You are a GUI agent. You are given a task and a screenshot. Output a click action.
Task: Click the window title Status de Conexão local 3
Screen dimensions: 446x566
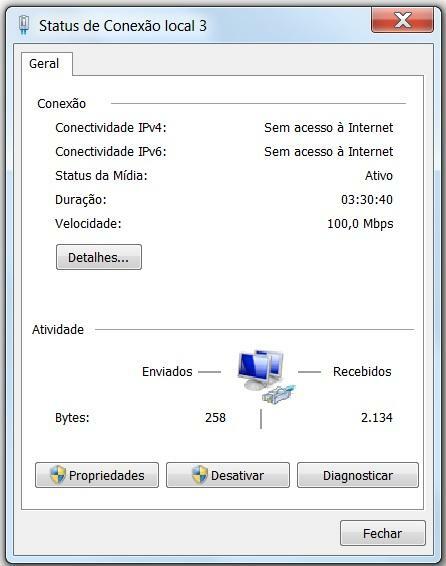[x=123, y=26]
